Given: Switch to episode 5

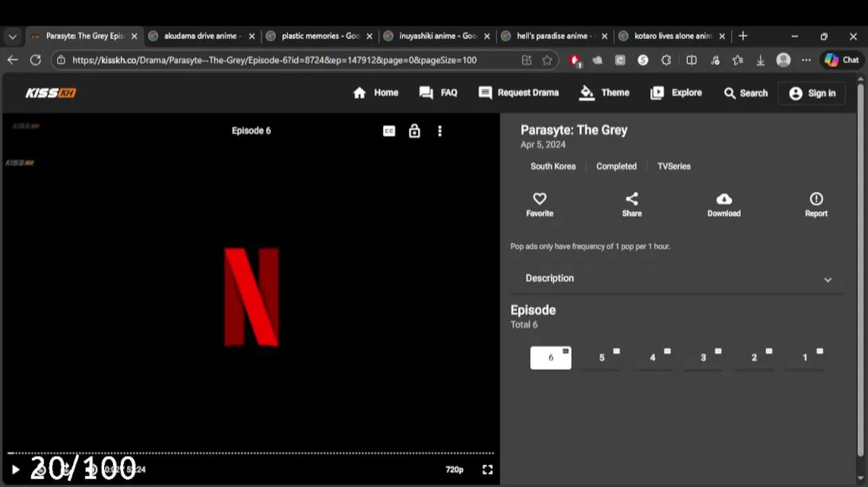Looking at the screenshot, I should coord(602,358).
